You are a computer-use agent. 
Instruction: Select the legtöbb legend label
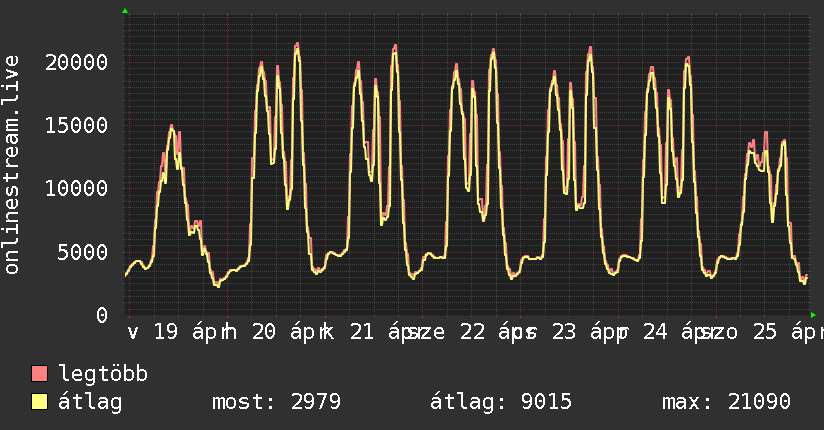[103, 374]
